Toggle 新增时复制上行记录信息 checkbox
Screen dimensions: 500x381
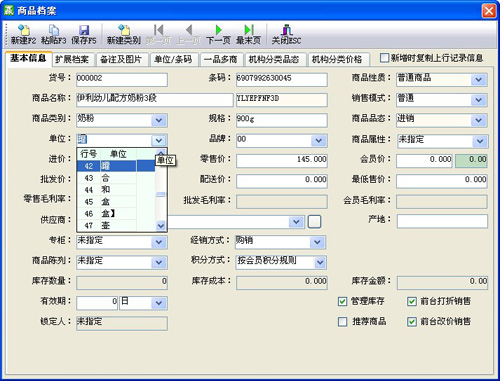[x=384, y=58]
